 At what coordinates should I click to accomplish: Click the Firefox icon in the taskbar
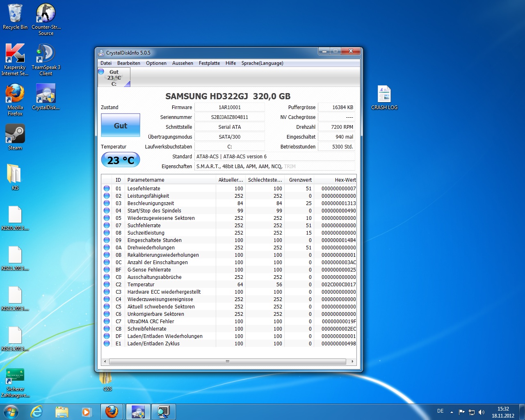point(112,411)
